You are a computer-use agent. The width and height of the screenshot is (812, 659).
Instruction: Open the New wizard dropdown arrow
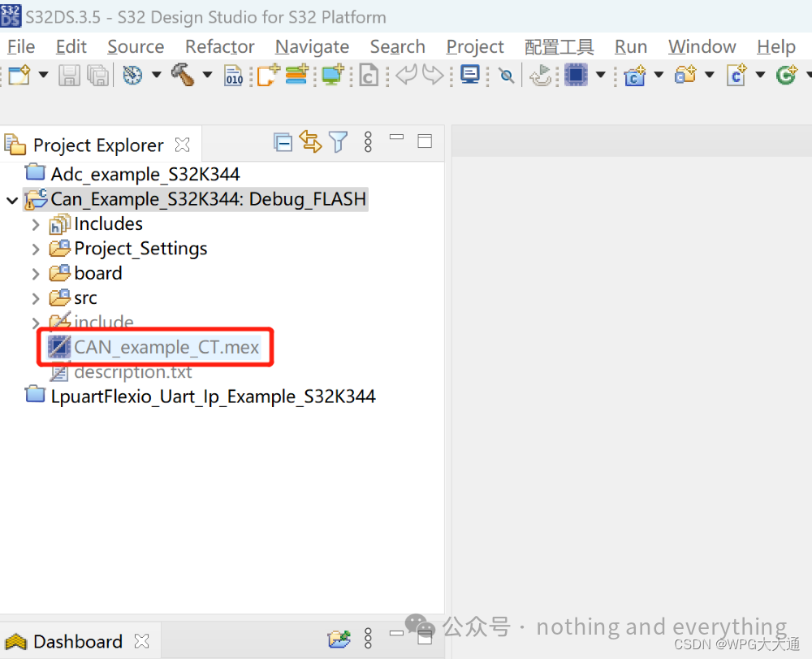pyautogui.click(x=44, y=75)
